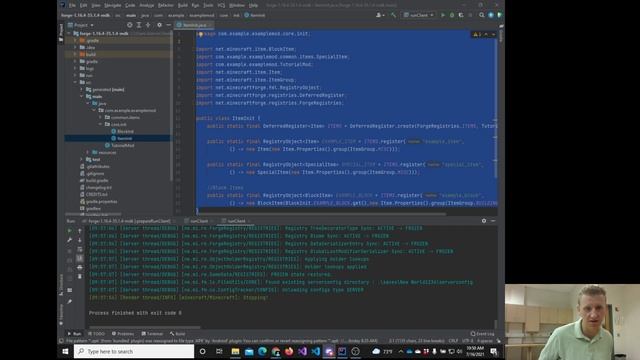
Task: Click Run with Coverage icon
Action: [x=461, y=15]
